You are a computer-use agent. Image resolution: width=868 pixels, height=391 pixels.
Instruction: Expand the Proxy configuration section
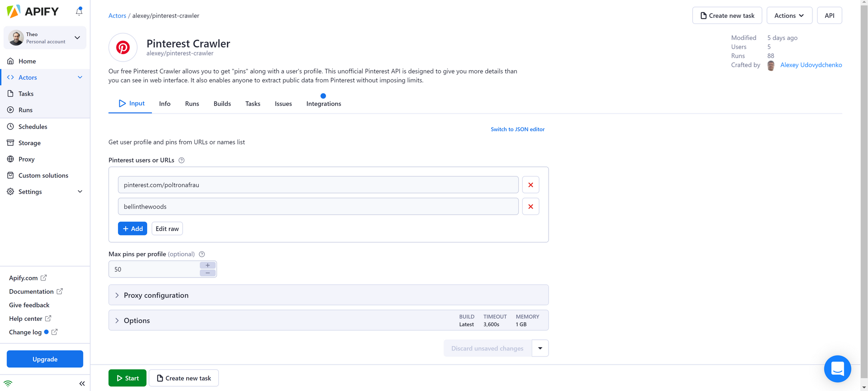156,295
